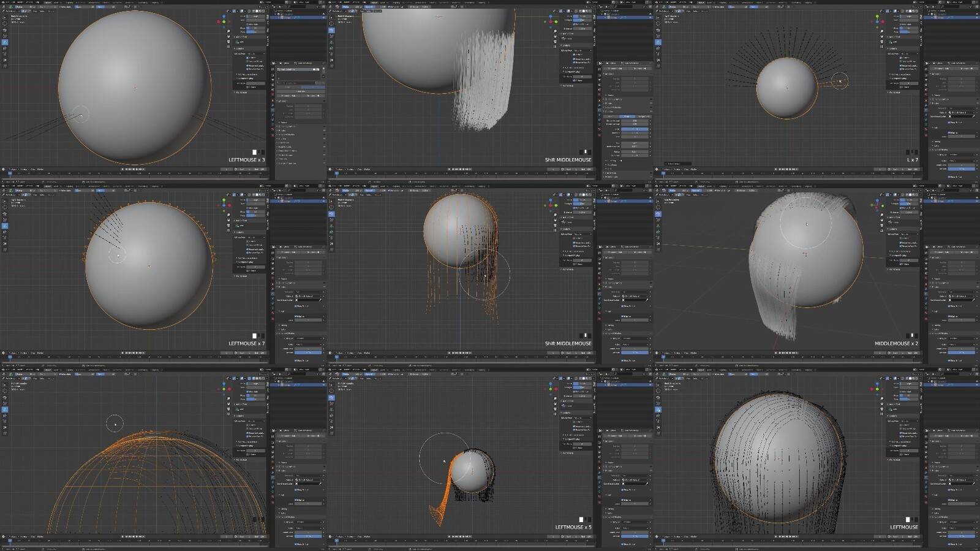Select Puff tool in L x 7 view
The height and width of the screenshot is (551, 980).
click(x=658, y=54)
